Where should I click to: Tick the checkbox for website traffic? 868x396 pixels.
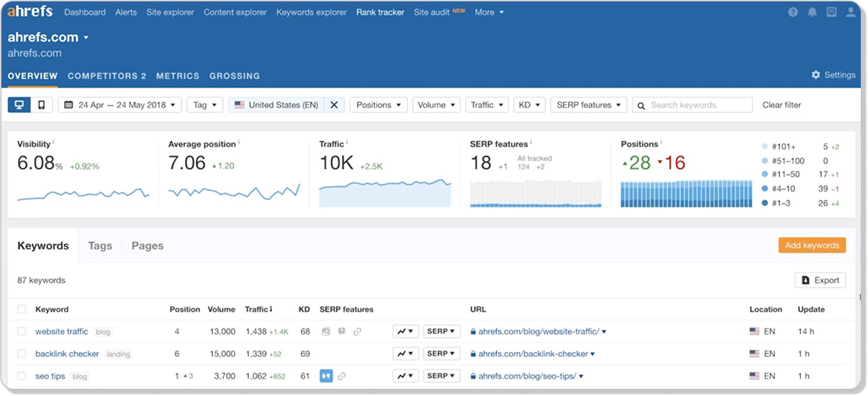(22, 332)
